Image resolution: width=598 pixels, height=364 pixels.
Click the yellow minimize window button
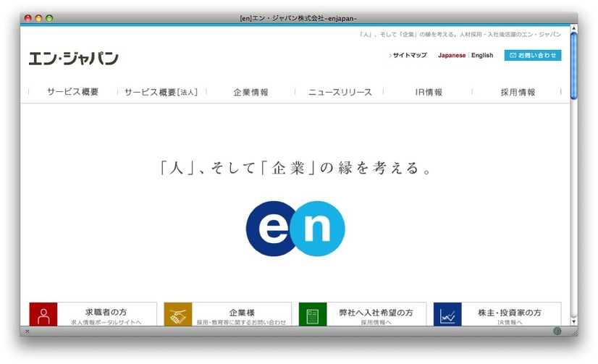38,18
